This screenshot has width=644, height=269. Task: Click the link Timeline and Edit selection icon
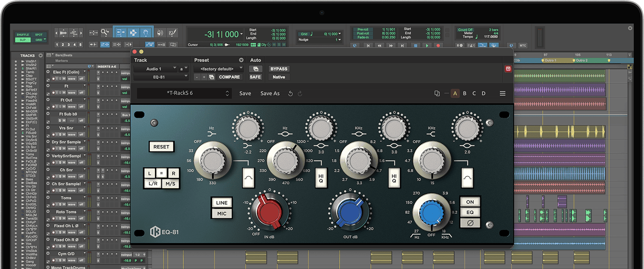coord(105,44)
